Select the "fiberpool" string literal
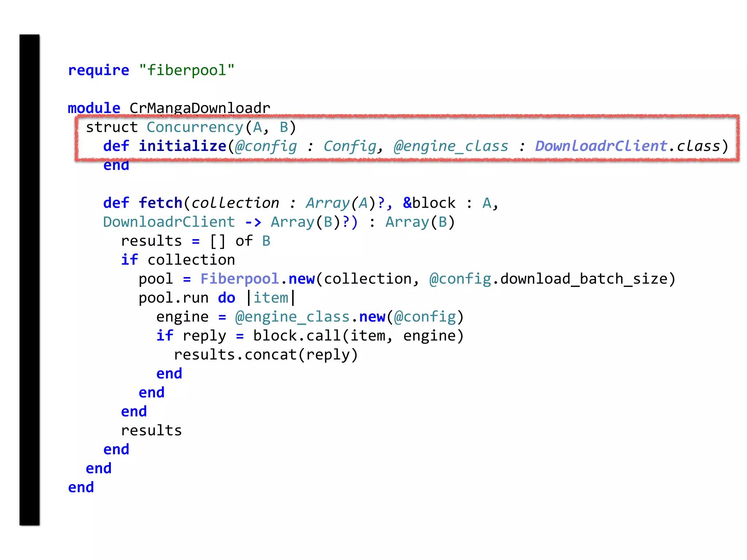Image resolution: width=747 pixels, height=560 pixels. pos(187,70)
